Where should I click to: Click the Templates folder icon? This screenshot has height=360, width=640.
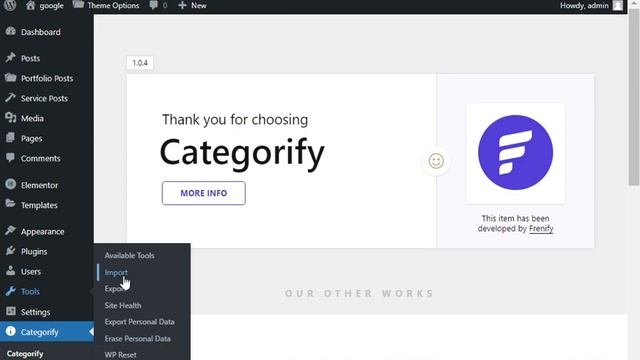click(11, 204)
